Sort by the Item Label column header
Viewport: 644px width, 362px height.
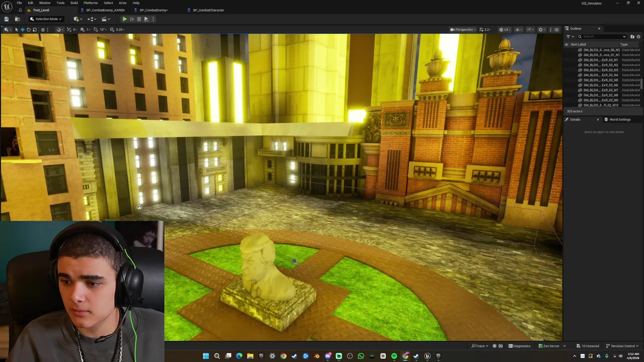coord(578,44)
